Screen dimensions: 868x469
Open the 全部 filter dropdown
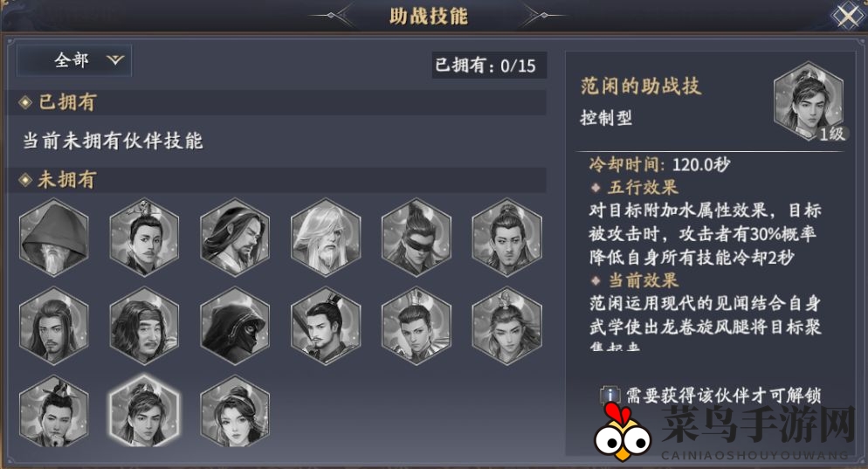[74, 60]
